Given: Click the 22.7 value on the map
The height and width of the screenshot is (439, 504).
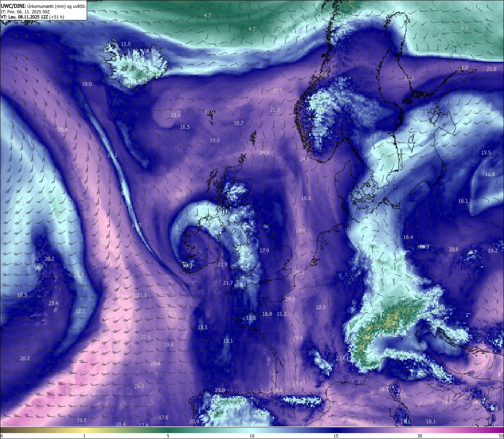Looking at the screenshot, I should (409, 79).
